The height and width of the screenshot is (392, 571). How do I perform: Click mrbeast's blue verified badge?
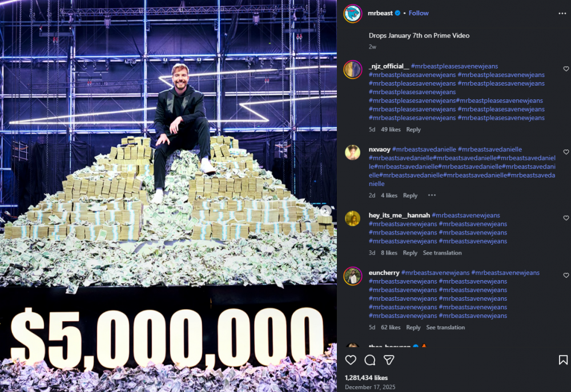coord(397,13)
